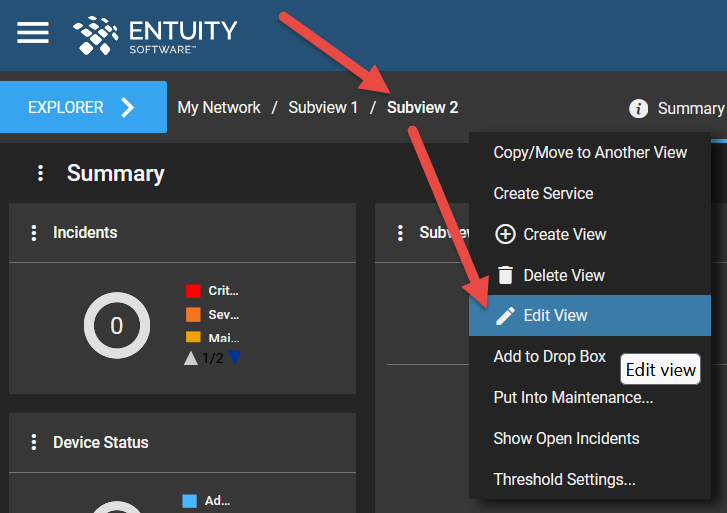This screenshot has height=513, width=727.
Task: Select Create View menu entry text
Action: click(565, 234)
